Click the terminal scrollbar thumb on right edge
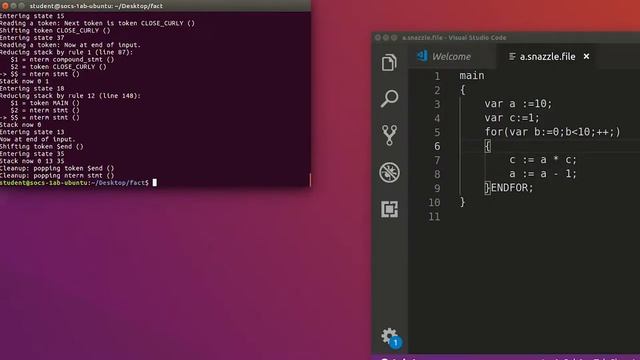The height and width of the screenshot is (360, 640). click(x=310, y=180)
